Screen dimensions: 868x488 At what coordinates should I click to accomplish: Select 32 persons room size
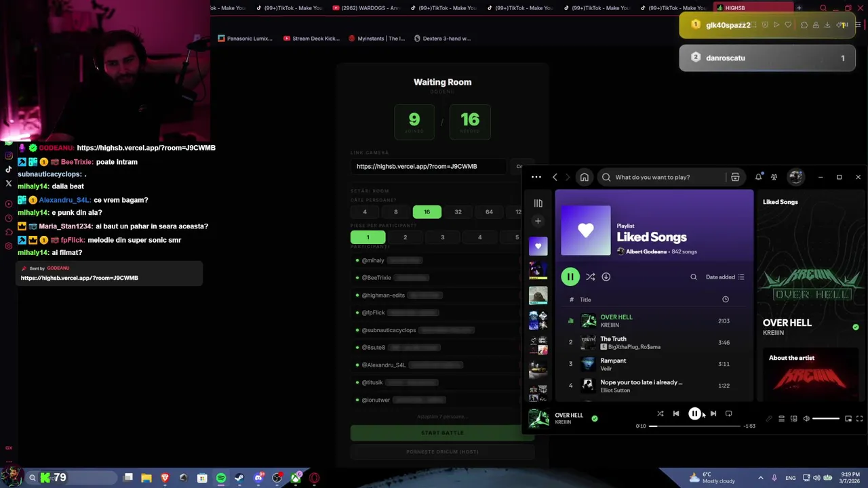coord(458,212)
